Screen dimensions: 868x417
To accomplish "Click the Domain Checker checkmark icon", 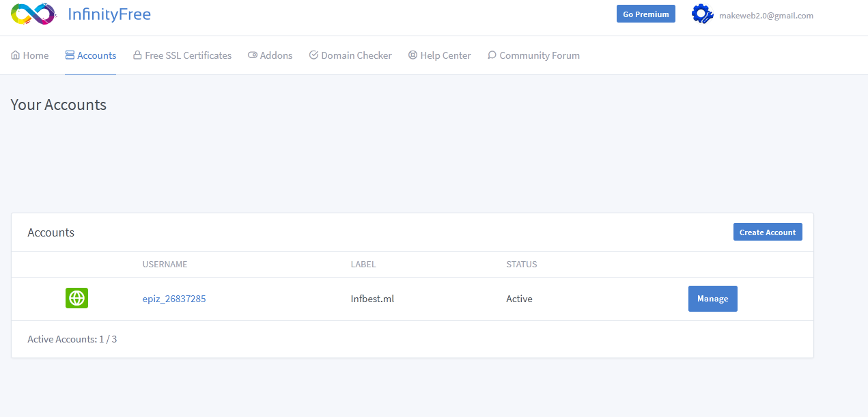I will pyautogui.click(x=313, y=55).
